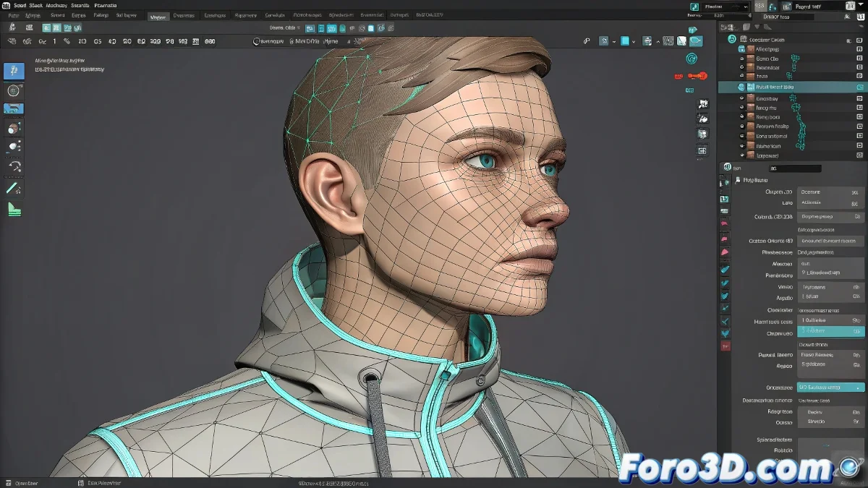Open the dropdown arrow beside teal square icon
This screenshot has height=488, width=868.
coord(635,42)
